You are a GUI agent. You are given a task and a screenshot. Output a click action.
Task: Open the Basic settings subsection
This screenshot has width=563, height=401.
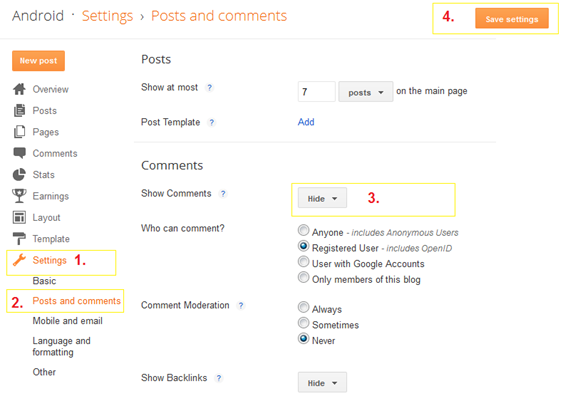(44, 281)
